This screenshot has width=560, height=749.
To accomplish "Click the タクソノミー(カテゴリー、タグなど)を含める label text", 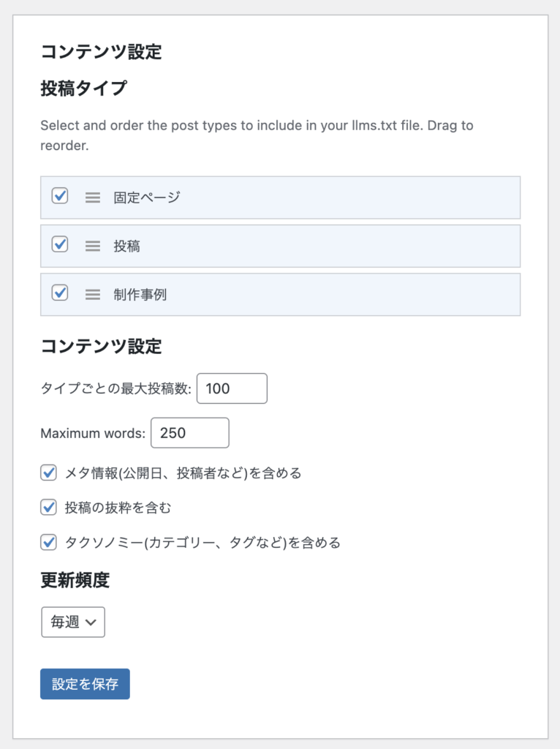I will click(203, 543).
